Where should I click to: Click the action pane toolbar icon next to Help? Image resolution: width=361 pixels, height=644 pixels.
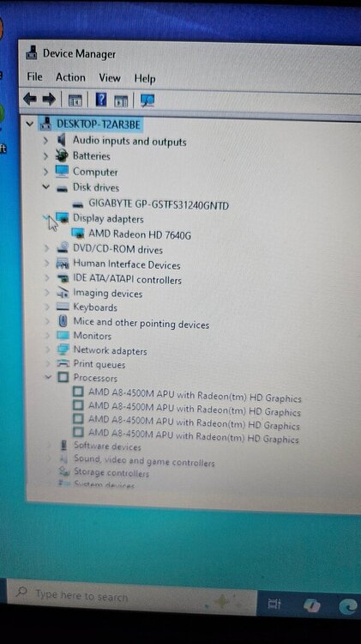[x=121, y=100]
